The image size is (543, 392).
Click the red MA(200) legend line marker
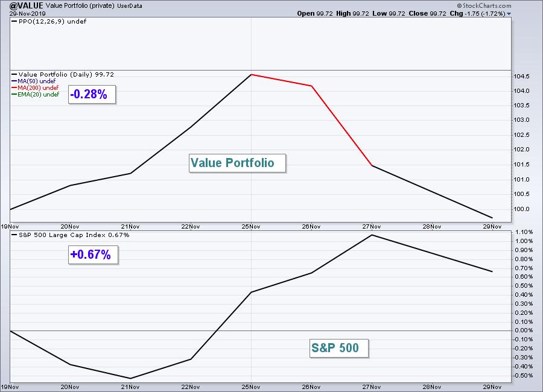coord(14,87)
